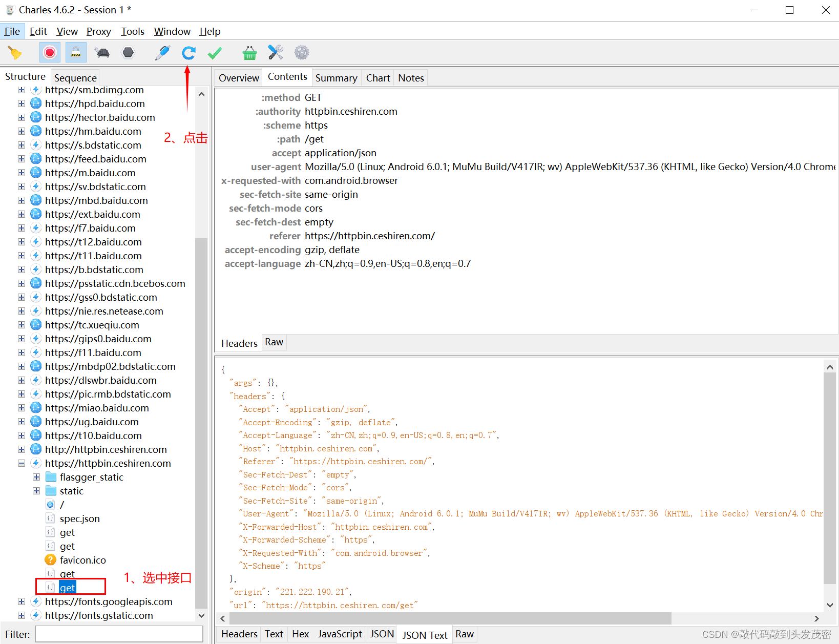Viewport: 839px width, 644px height.
Task: Click lightning icon of https://f7.baidu.com
Action: coord(36,228)
